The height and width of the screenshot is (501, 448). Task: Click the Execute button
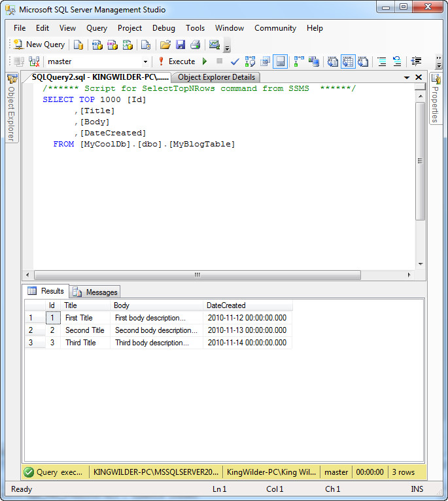[x=177, y=61]
